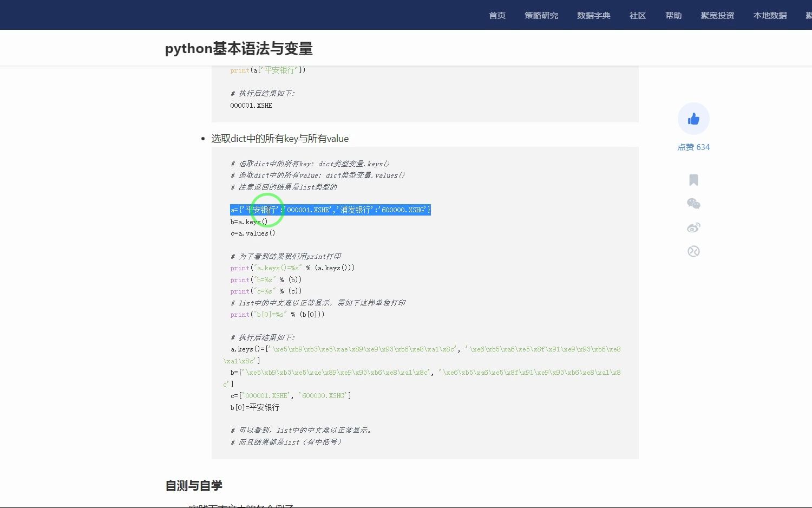Open the 本地数据 nav item
The image size is (812, 508).
[x=770, y=15]
